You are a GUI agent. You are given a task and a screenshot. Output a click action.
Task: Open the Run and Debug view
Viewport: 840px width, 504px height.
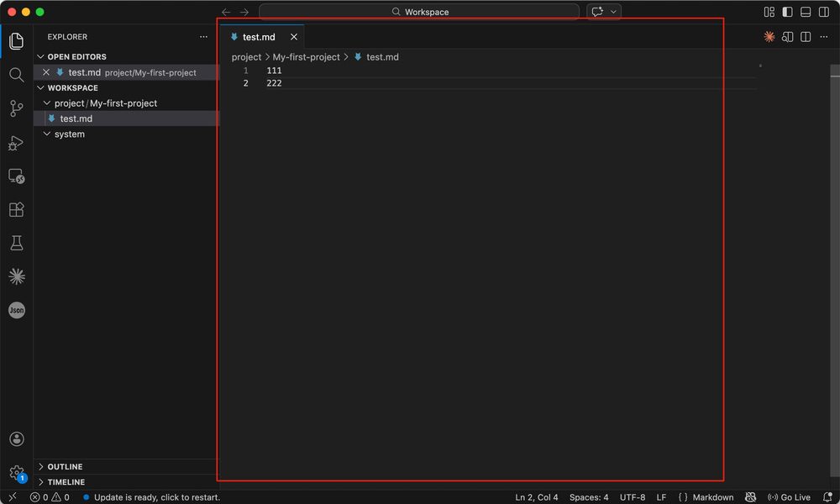click(16, 142)
